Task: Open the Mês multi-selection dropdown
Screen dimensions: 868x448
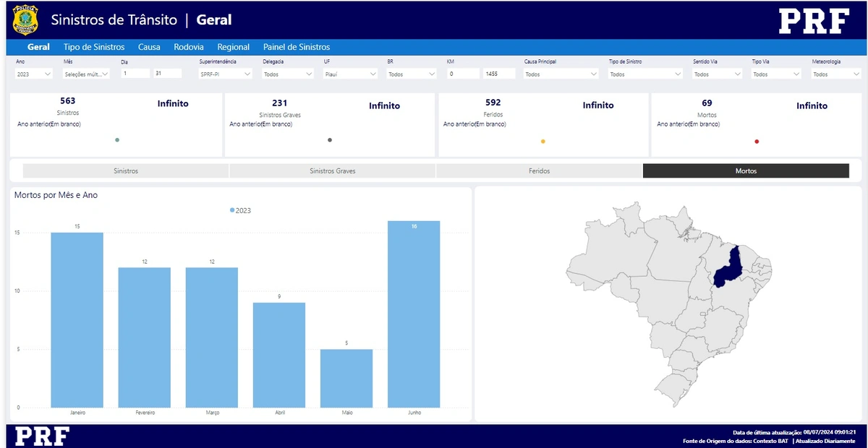Action: (x=86, y=74)
